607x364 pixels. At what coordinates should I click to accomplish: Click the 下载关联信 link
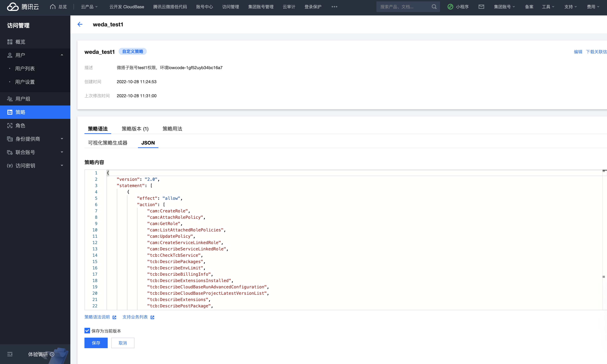(596, 52)
